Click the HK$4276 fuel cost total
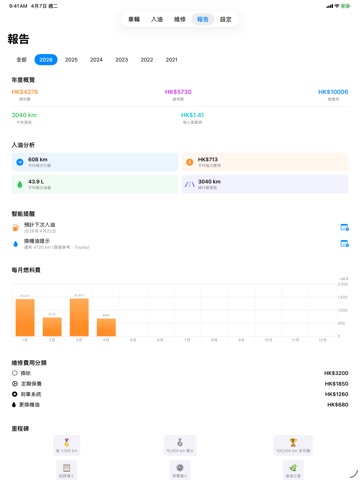 25,92
